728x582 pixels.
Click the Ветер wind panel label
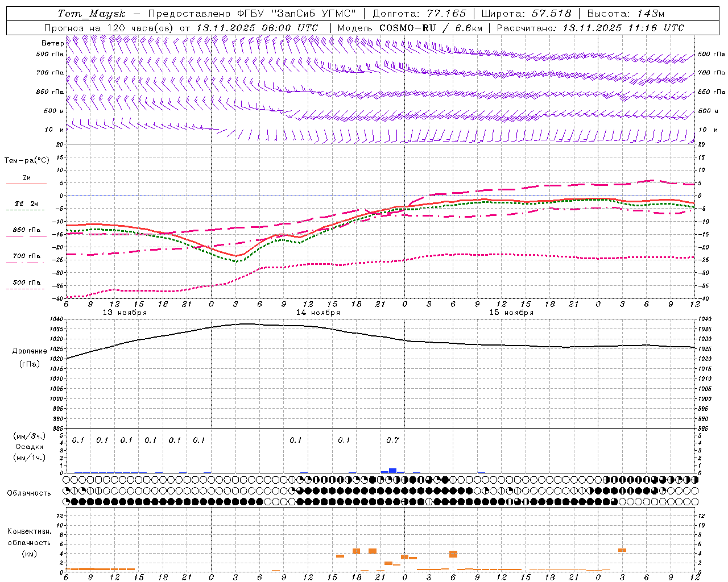[x=52, y=43]
